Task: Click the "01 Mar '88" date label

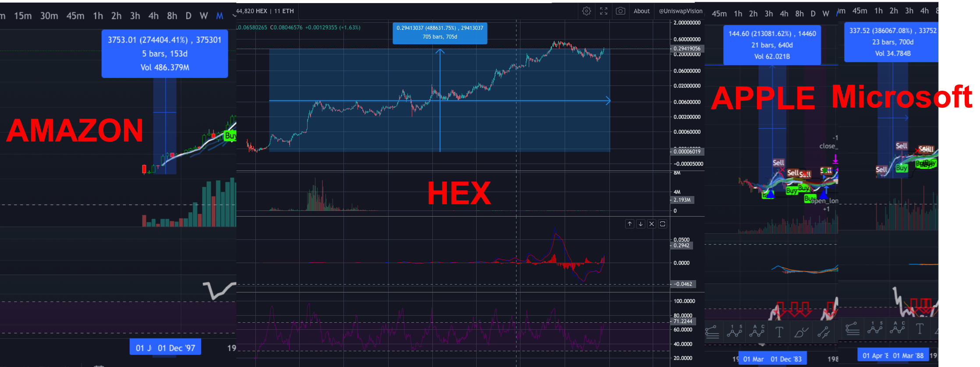Action: [908, 356]
